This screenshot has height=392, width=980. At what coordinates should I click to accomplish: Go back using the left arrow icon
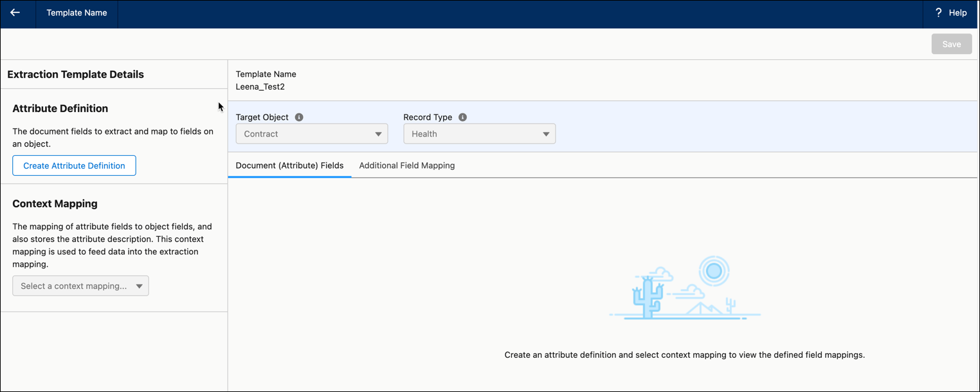point(16,13)
